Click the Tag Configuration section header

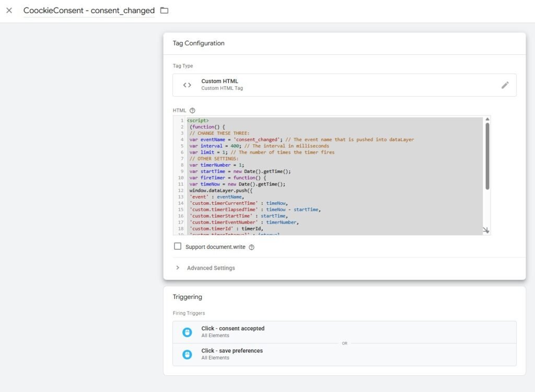coord(199,43)
